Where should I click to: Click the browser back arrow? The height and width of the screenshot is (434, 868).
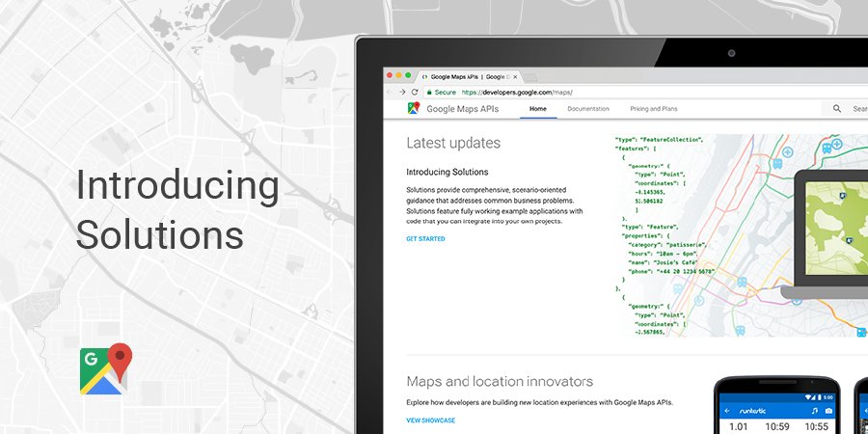click(x=390, y=92)
